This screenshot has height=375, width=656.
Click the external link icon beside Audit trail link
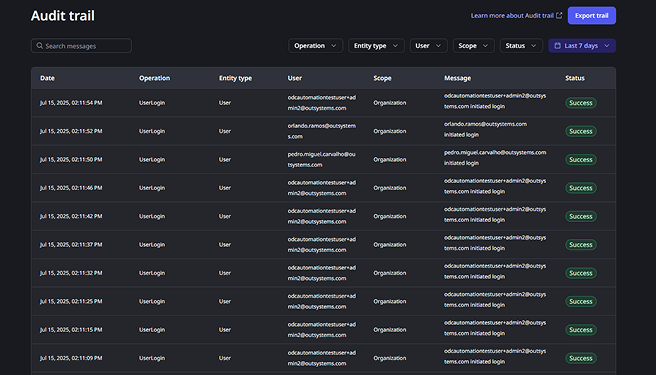pyautogui.click(x=559, y=15)
